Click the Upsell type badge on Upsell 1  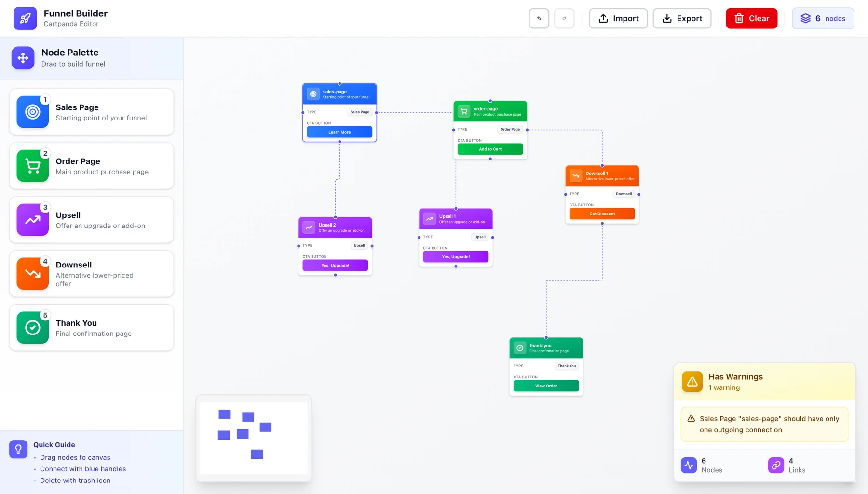pyautogui.click(x=480, y=237)
